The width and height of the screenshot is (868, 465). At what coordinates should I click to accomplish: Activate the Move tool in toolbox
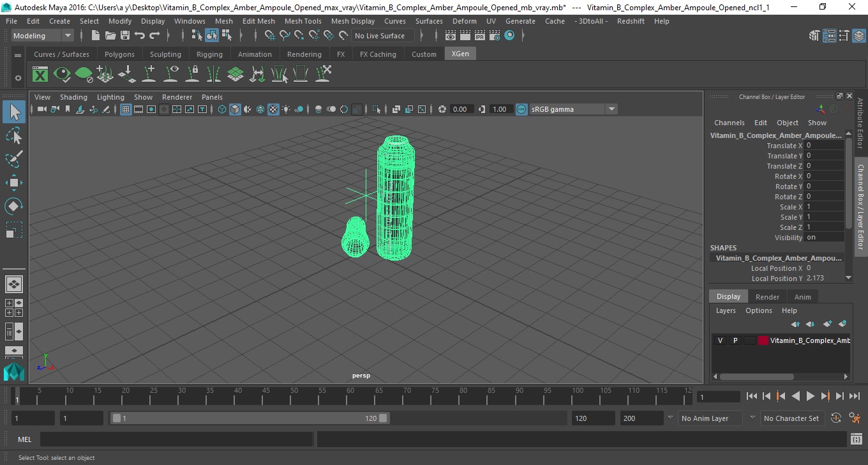pos(14,183)
